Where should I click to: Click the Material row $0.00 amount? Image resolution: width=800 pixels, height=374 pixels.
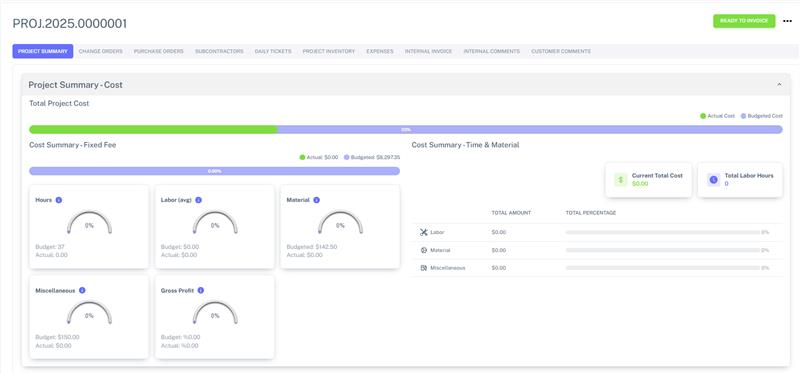click(498, 250)
